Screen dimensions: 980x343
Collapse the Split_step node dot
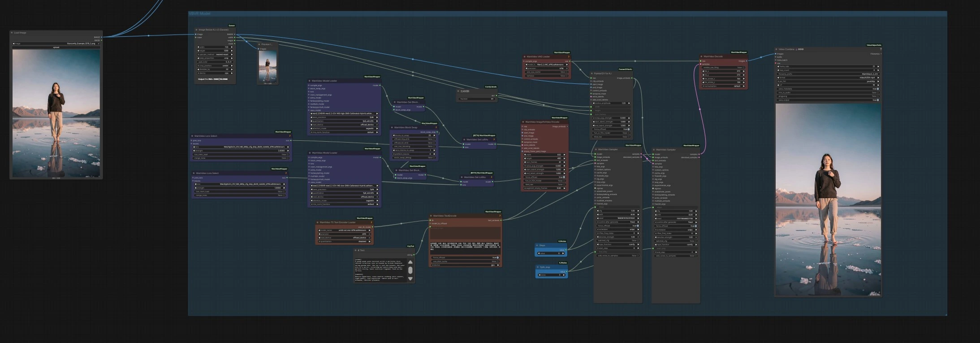538,267
